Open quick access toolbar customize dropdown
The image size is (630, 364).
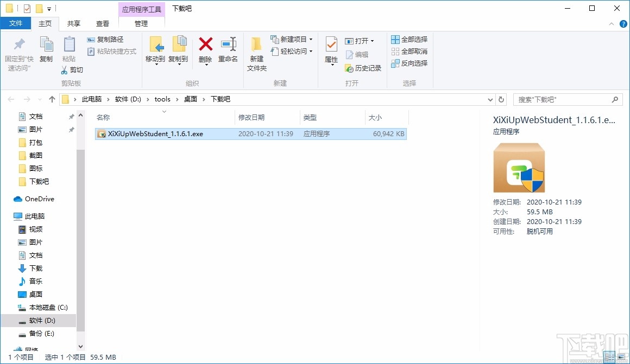pos(49,9)
